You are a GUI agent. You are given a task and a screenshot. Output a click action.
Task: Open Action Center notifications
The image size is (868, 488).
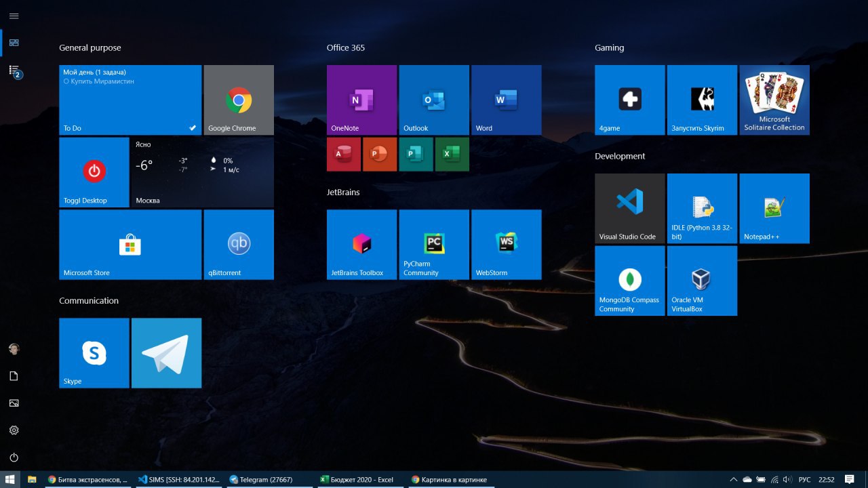(850, 479)
